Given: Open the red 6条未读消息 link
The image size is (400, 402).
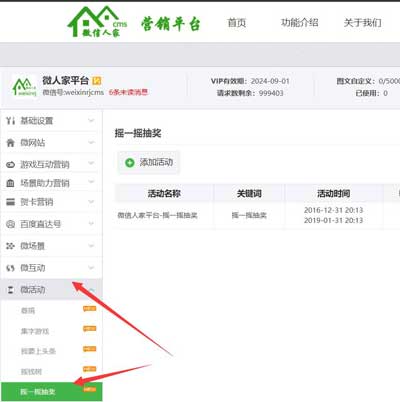Looking at the screenshot, I should click(128, 92).
